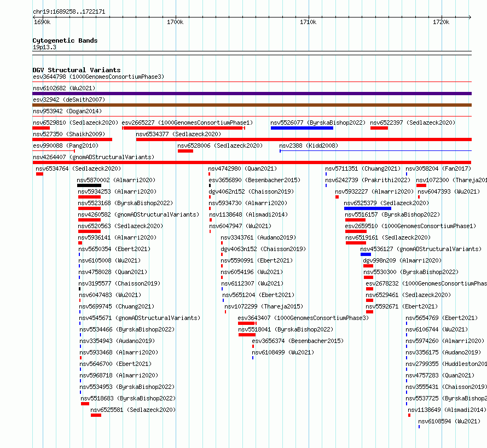This screenshot has width=487, height=448.
Task: Open nsv1072299 (Thareja2015) label
Action: tap(264, 306)
